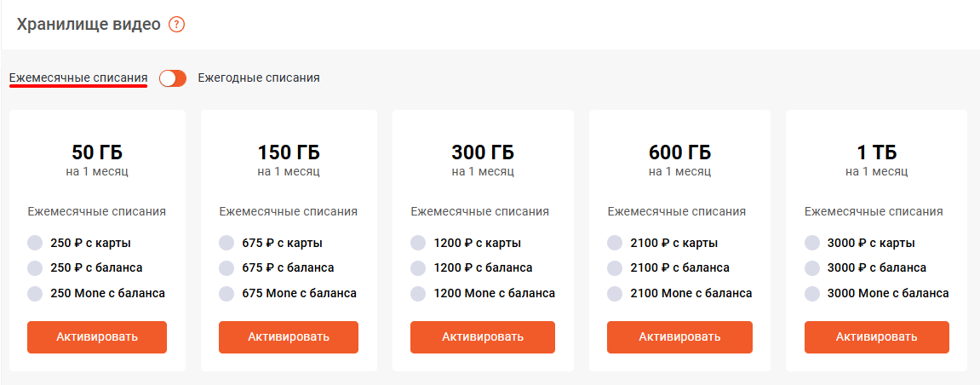This screenshot has width=980, height=385.
Task: Choose 1200 ₽ с карты option
Action: pos(418,243)
